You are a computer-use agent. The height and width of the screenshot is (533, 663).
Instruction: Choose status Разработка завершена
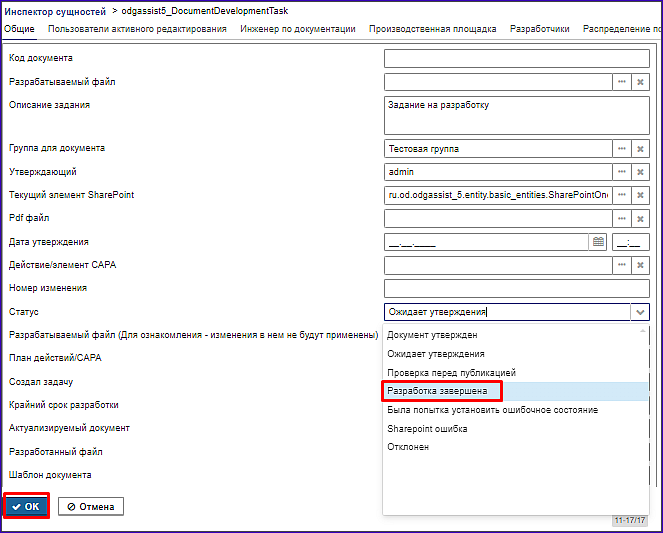(x=515, y=391)
